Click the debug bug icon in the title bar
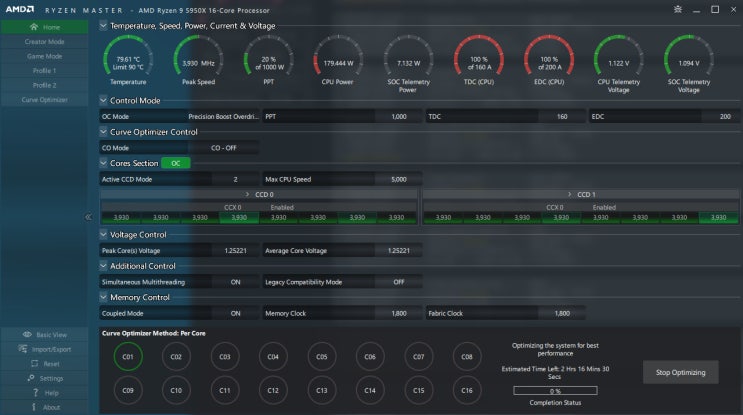Screen dimensions: 743x415 [x=678, y=9]
